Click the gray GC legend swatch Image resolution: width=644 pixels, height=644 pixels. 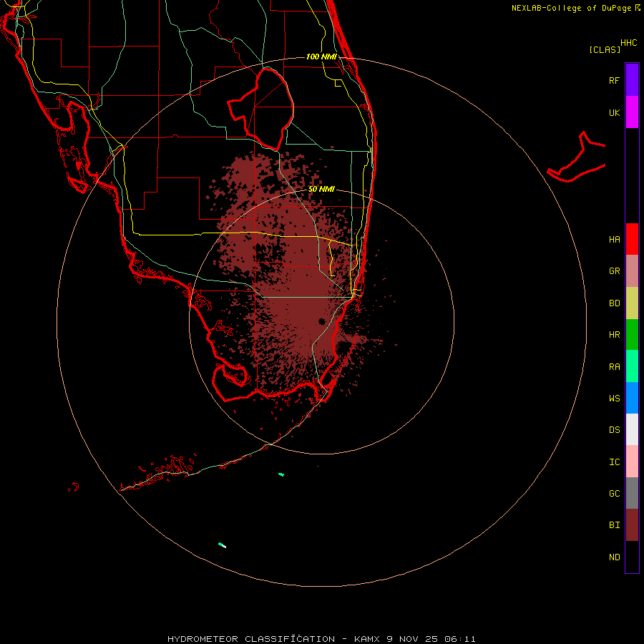pos(632,493)
